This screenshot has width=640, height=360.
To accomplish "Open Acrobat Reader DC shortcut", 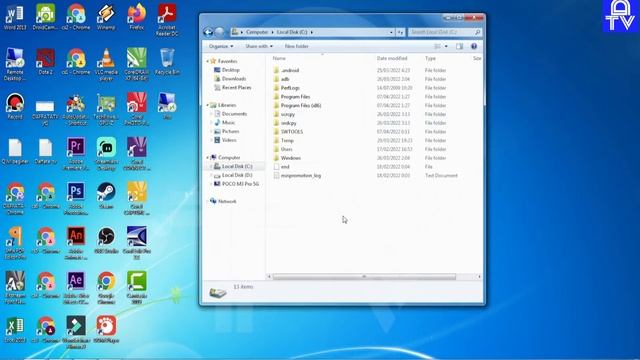I will coord(167,20).
